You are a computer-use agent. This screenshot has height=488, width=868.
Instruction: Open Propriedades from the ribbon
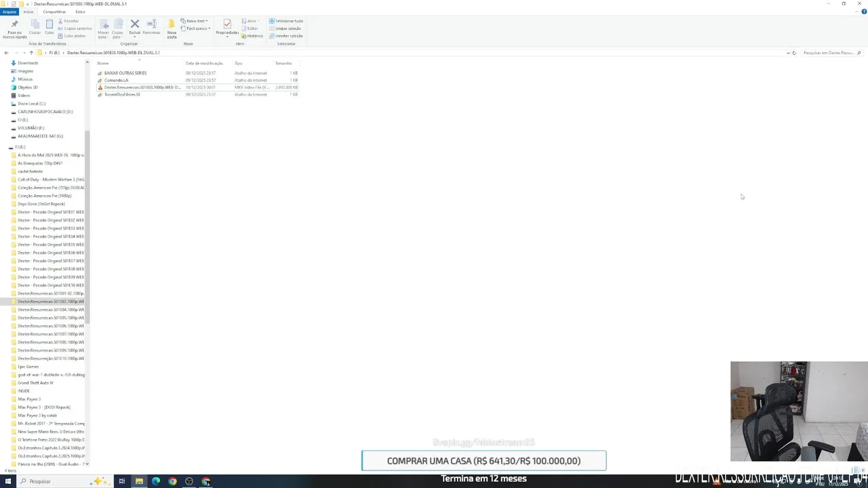(x=227, y=28)
